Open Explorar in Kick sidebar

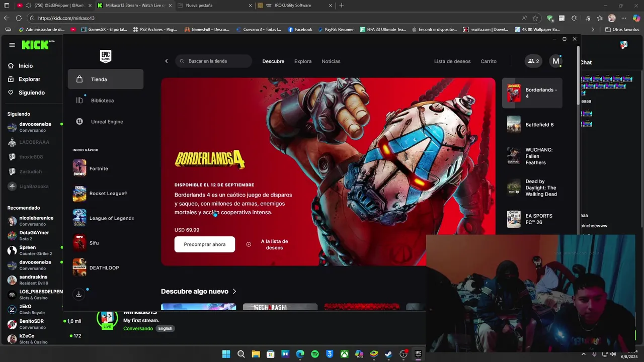[x=29, y=79]
